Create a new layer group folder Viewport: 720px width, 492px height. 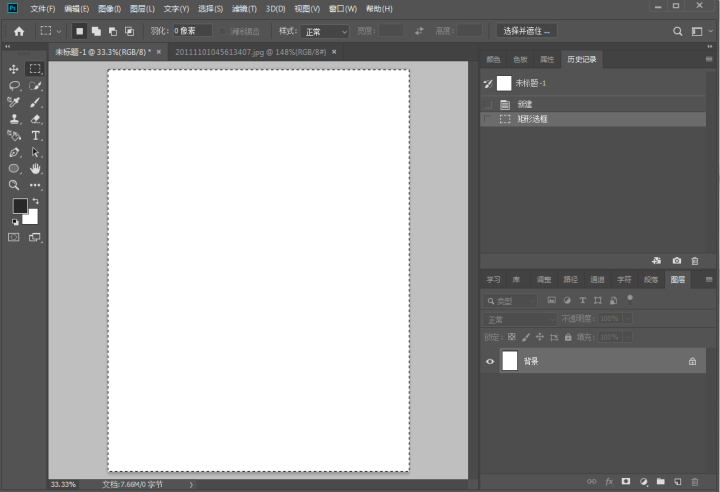coord(660,481)
